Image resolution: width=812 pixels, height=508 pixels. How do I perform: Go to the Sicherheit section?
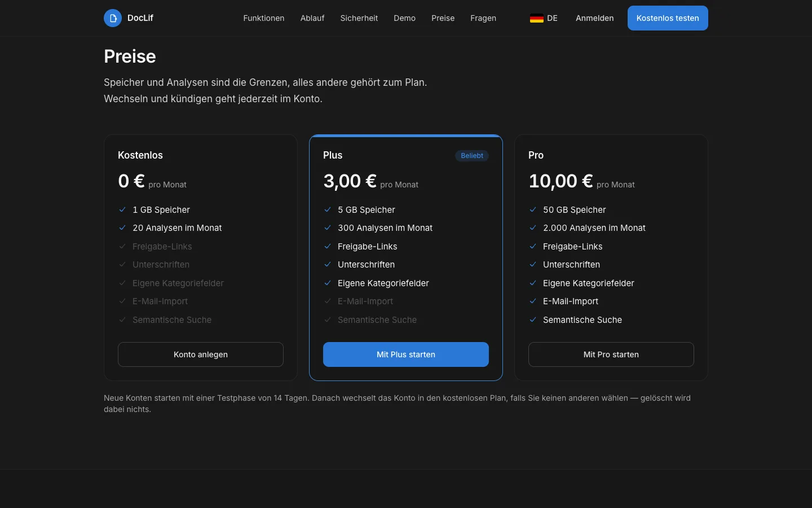pyautogui.click(x=359, y=18)
